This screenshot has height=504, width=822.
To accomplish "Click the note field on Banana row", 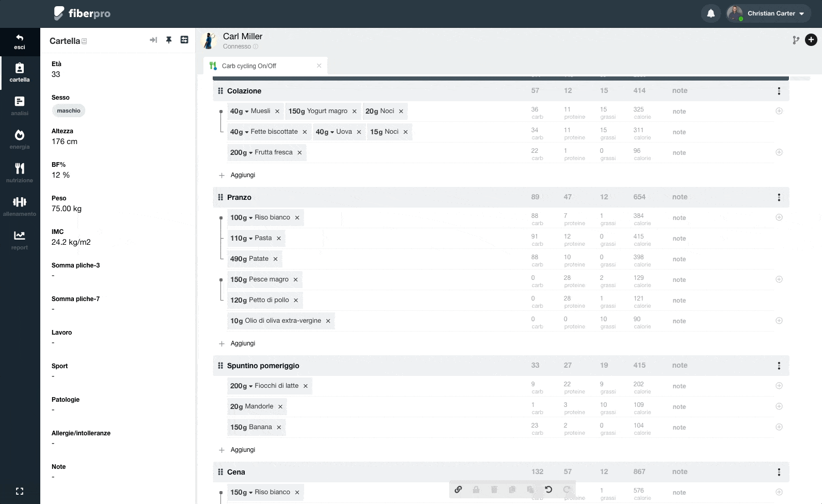I will tap(679, 427).
